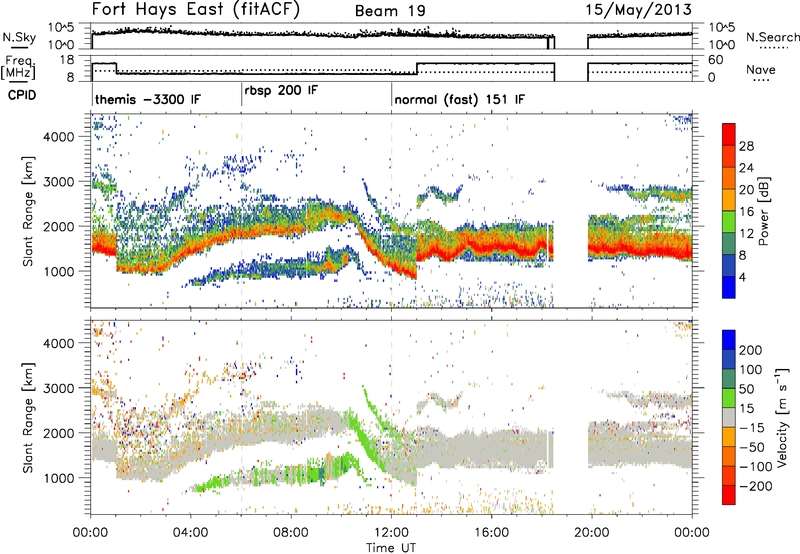Screen dimensions: 800x554
Task: Click the '04:00' time axis label
Action: coord(191,533)
